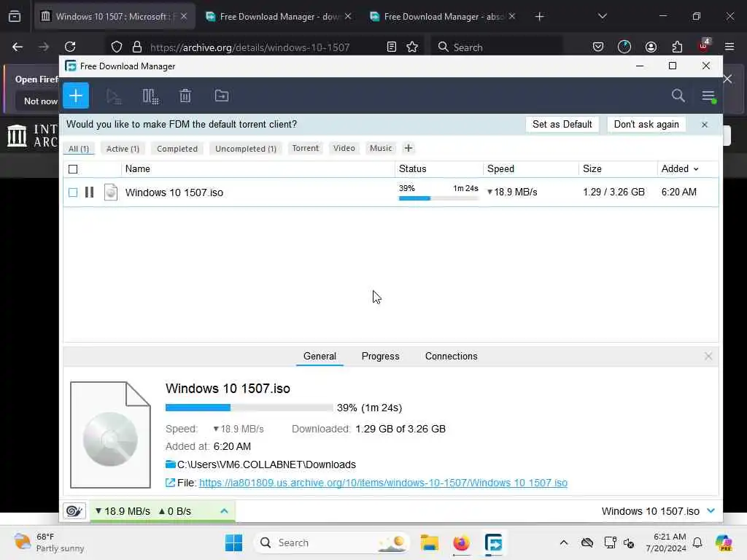747x560 pixels.
Task: Select the All (1) filter tab
Action: 79,149
